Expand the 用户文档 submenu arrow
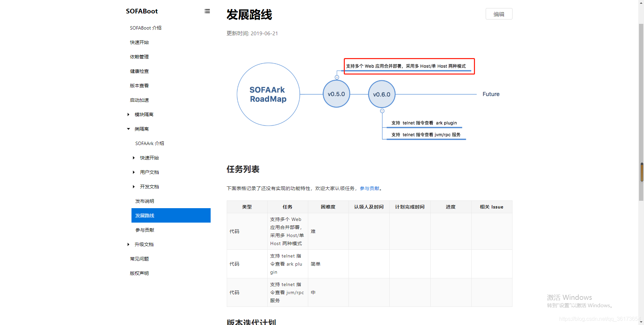 134,172
